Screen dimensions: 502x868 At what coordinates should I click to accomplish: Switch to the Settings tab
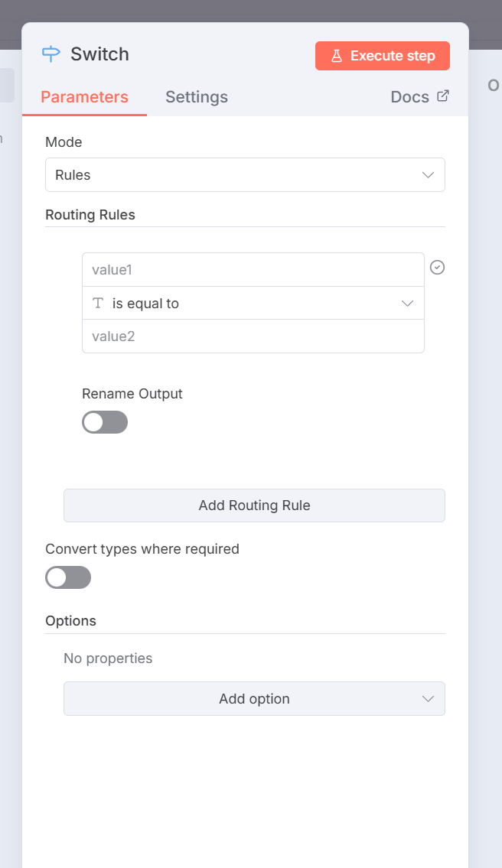pos(197,97)
